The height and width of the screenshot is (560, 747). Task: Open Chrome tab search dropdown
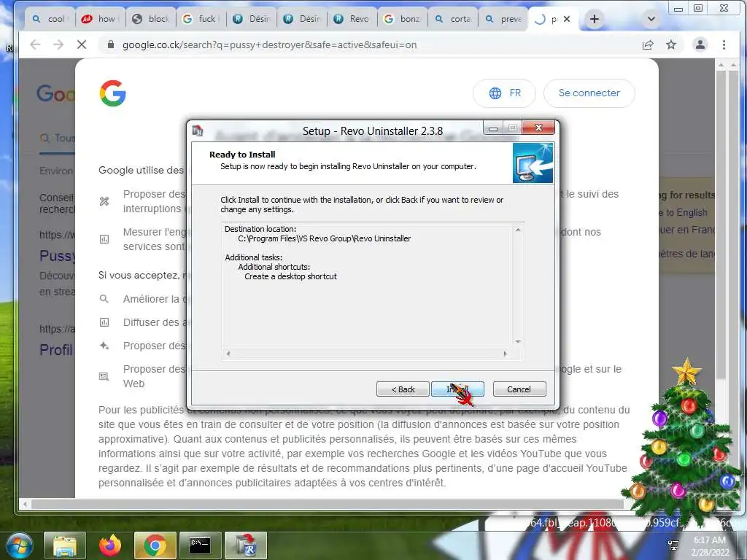pyautogui.click(x=651, y=19)
